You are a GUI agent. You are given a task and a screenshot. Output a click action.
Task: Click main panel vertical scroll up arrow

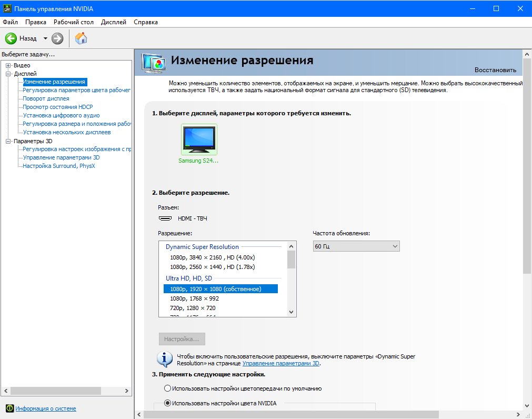click(527, 54)
